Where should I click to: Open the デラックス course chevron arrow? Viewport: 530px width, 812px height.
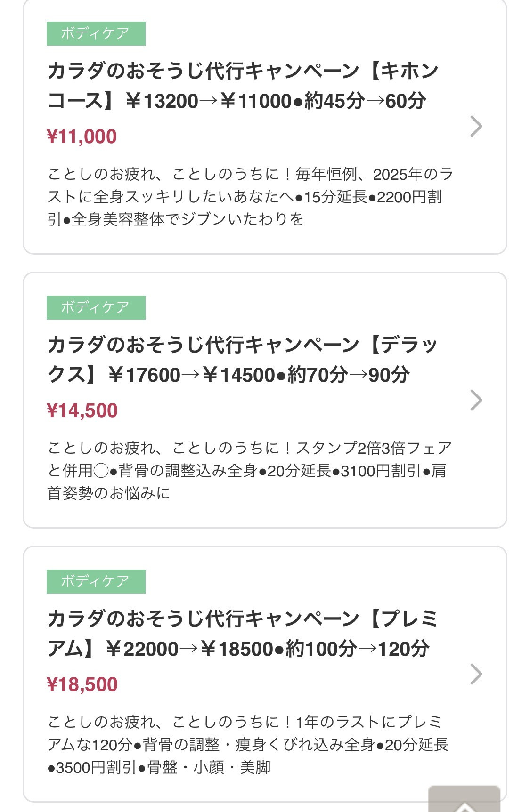[x=476, y=400]
